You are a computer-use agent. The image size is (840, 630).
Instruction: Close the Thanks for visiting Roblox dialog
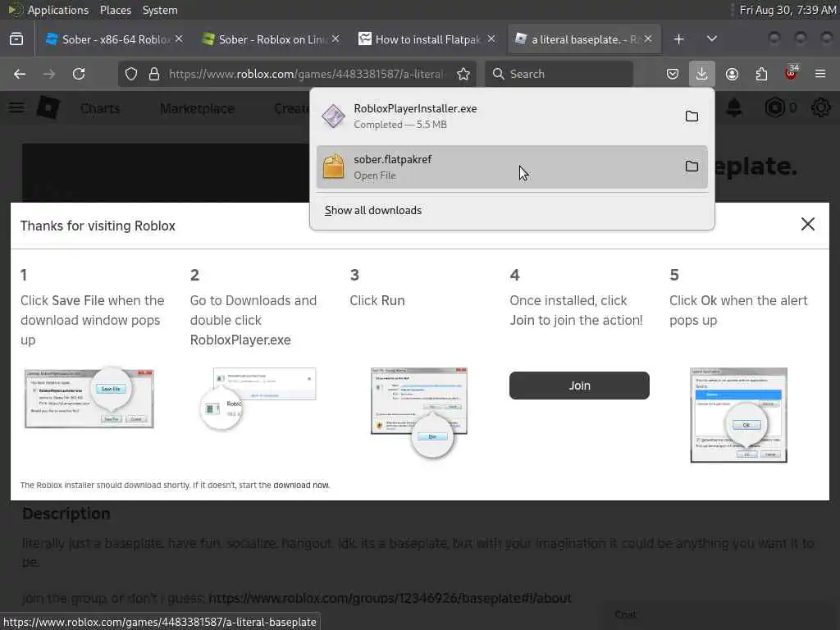click(x=807, y=224)
